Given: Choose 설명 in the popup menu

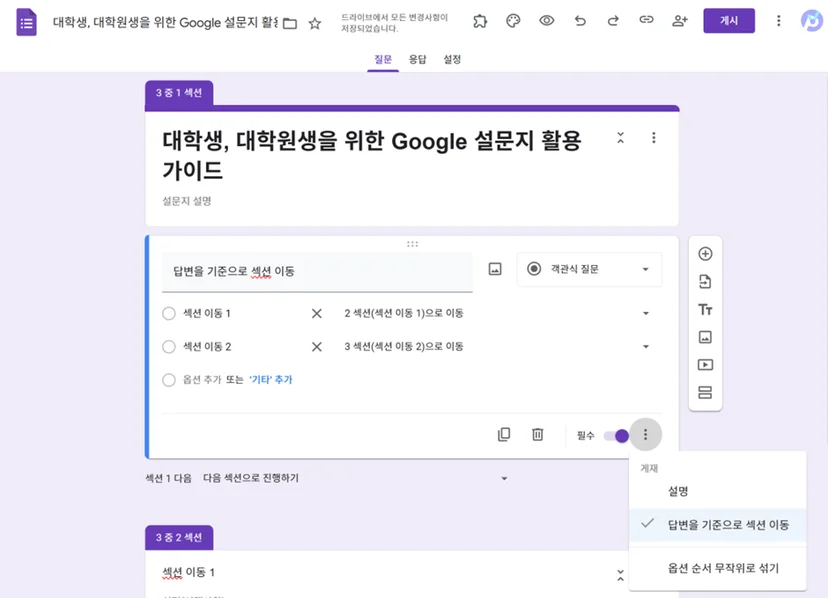Looking at the screenshot, I should click(x=718, y=491).
